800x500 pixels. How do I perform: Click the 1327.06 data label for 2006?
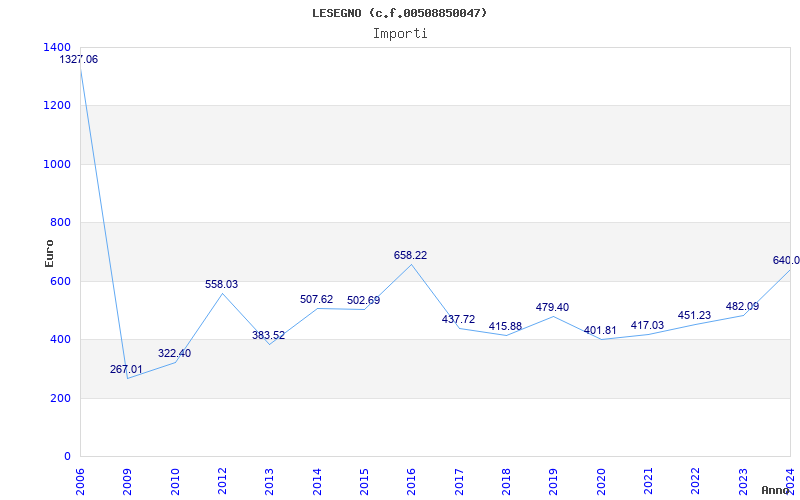coord(79,59)
